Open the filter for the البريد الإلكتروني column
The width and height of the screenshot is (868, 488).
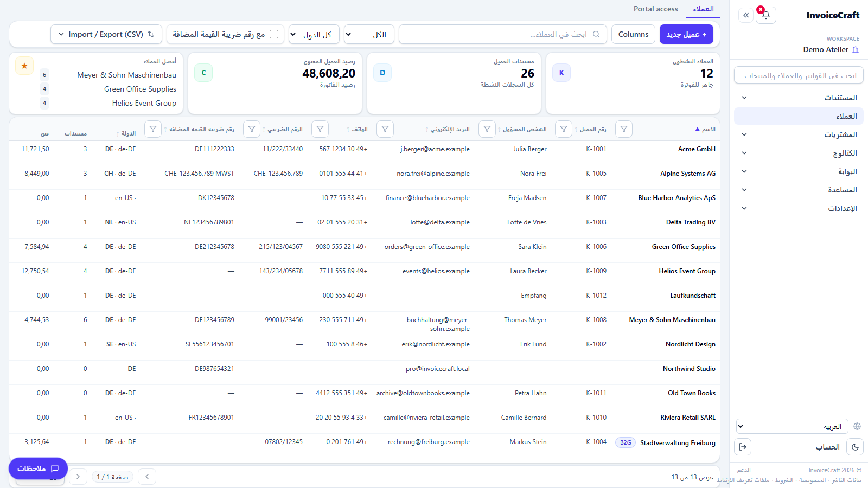385,129
